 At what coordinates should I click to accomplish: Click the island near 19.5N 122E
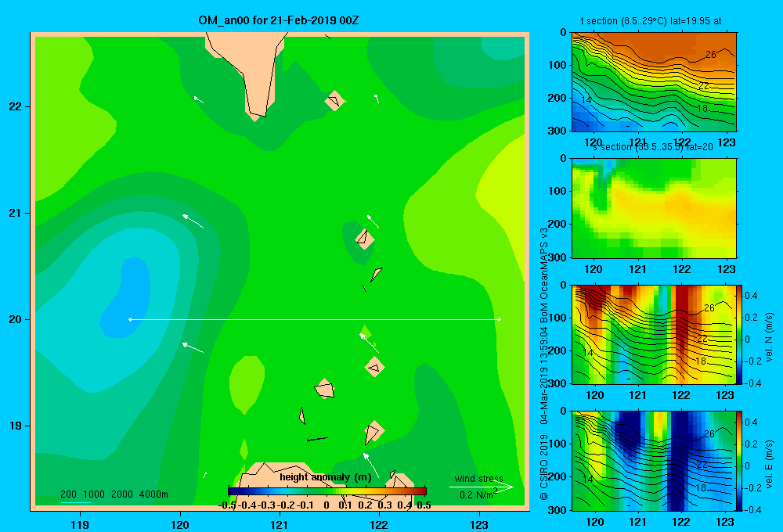374,367
